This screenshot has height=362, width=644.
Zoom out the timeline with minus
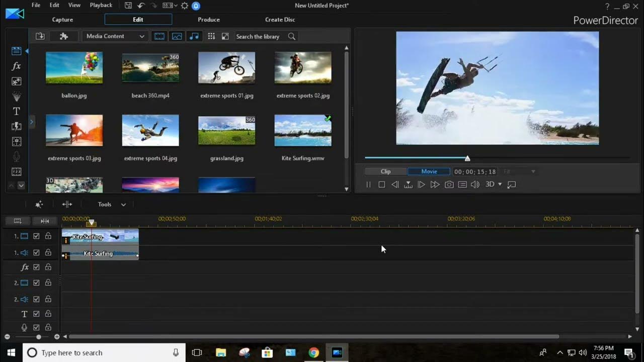[7, 337]
